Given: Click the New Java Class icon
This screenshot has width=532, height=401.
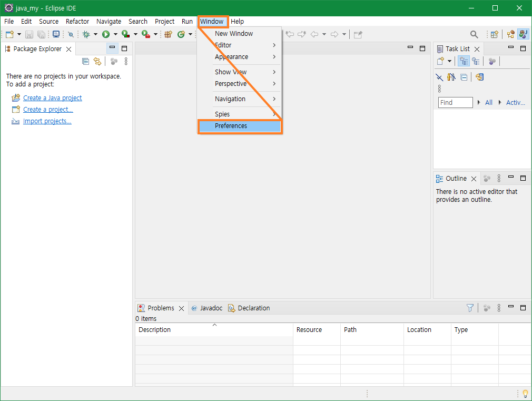Looking at the screenshot, I should [181, 34].
